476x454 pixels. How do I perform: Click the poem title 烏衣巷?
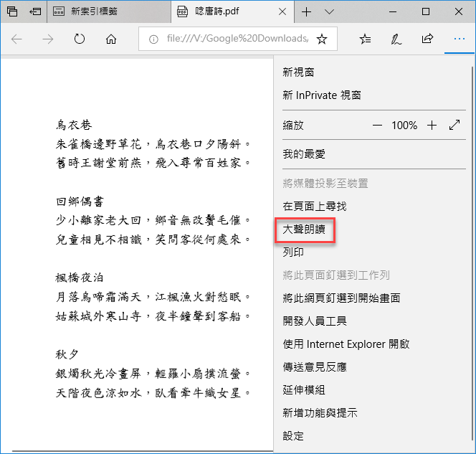(74, 125)
